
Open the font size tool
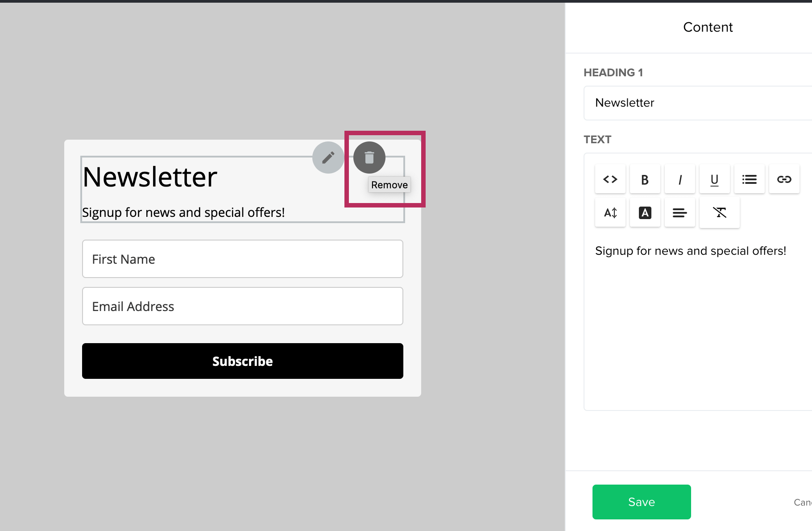(x=610, y=213)
